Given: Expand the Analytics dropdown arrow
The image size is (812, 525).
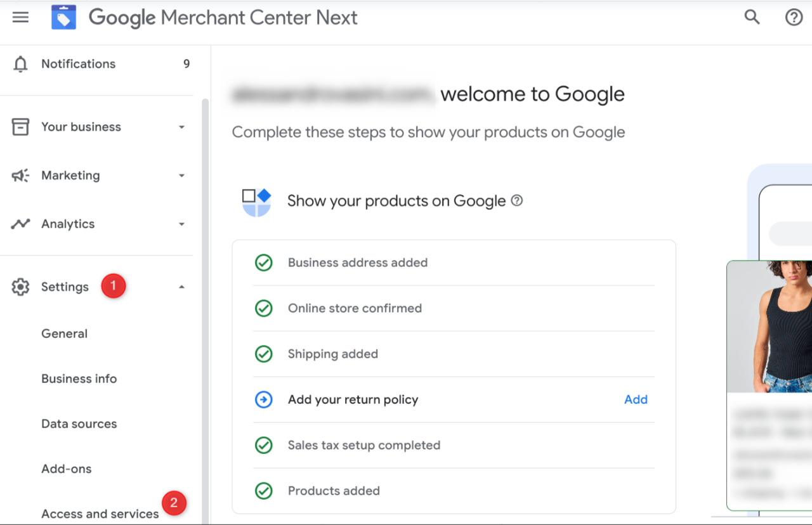Looking at the screenshot, I should [x=181, y=224].
